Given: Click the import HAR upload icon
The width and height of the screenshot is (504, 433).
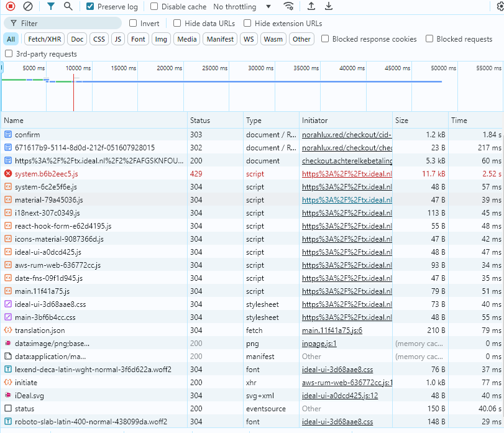Looking at the screenshot, I should [x=311, y=6].
